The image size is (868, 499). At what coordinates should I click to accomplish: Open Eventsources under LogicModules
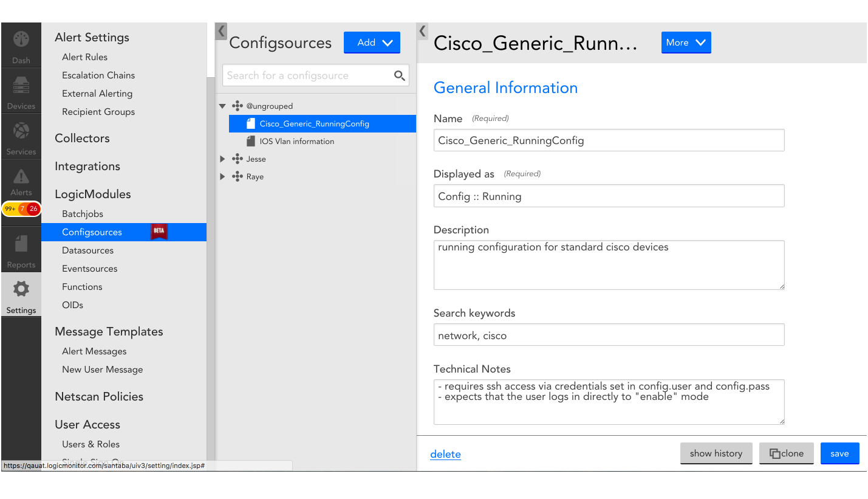pyautogui.click(x=90, y=269)
